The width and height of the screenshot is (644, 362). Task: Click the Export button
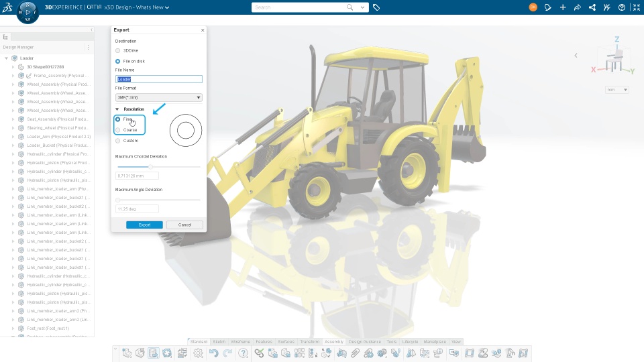(x=144, y=225)
